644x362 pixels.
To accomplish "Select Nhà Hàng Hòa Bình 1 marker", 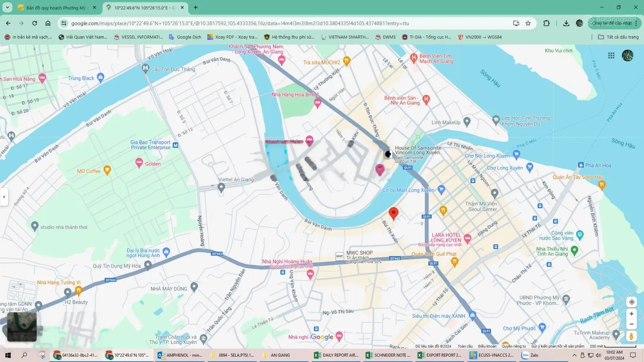I will 317,103.
